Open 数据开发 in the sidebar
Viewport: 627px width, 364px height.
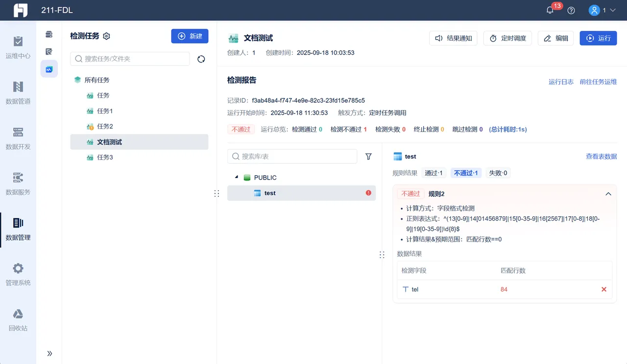tap(18, 138)
